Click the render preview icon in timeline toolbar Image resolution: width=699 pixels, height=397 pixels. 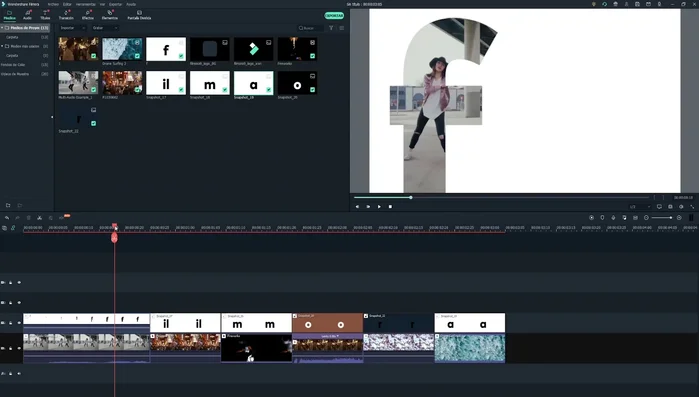coord(592,217)
